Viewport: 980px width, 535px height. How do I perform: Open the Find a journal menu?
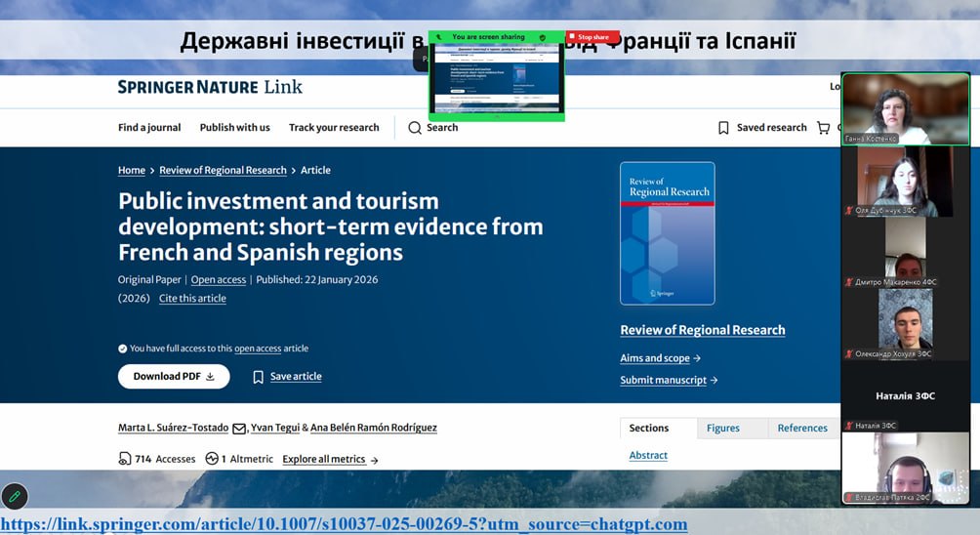[149, 128]
